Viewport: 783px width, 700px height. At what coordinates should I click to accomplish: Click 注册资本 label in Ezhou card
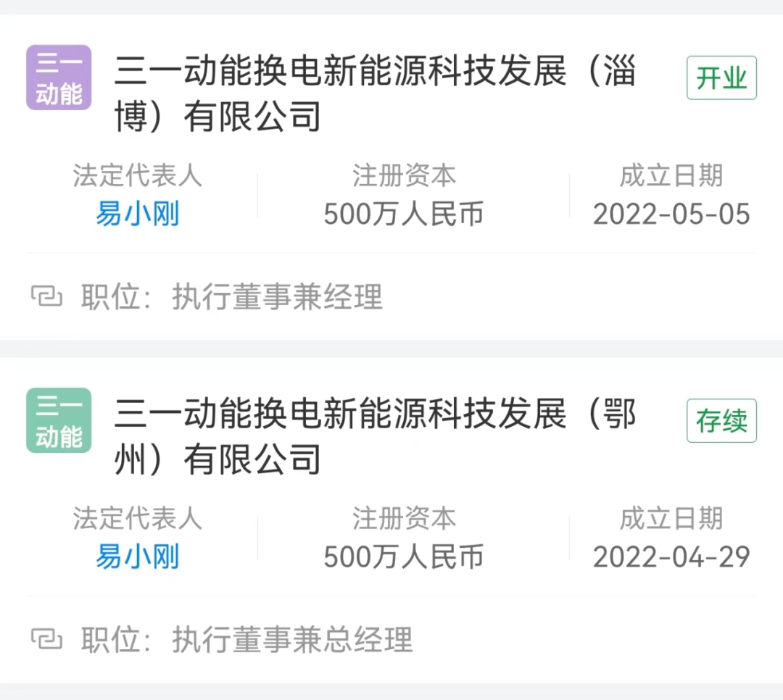click(x=404, y=519)
